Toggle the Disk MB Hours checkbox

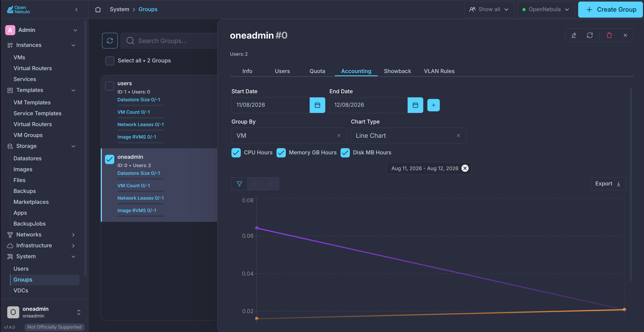point(345,153)
